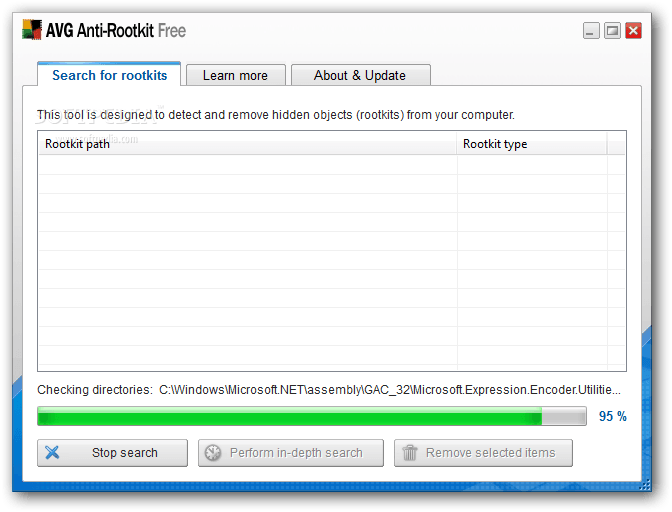Click the Remove selected items button
672x512 pixels.
pyautogui.click(x=483, y=453)
